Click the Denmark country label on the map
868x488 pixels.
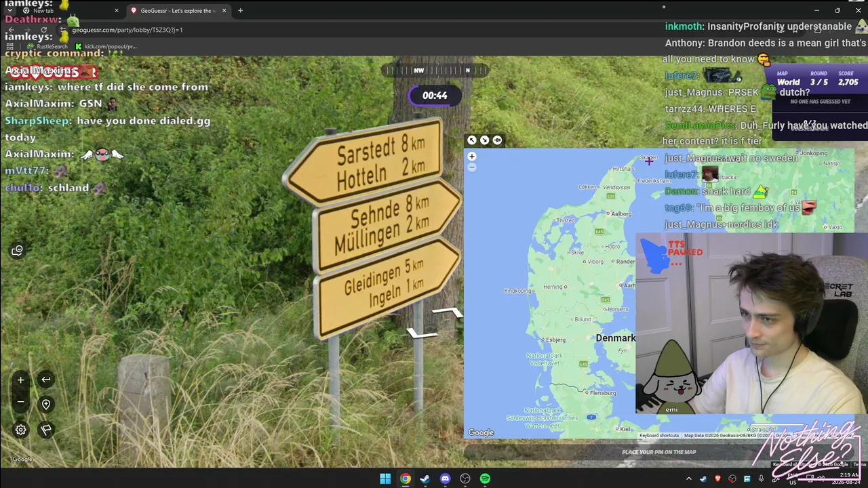tap(616, 338)
